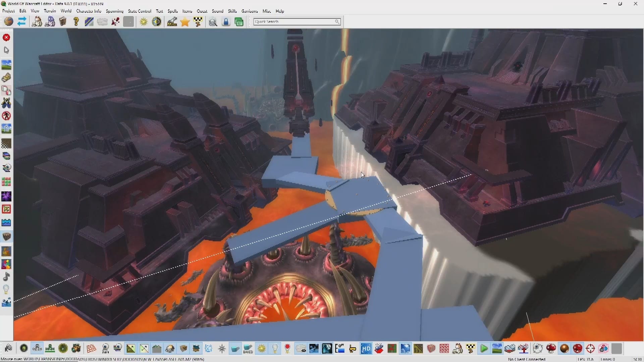Open the Terrain menu
Image resolution: width=644 pixels, height=362 pixels.
(50, 11)
